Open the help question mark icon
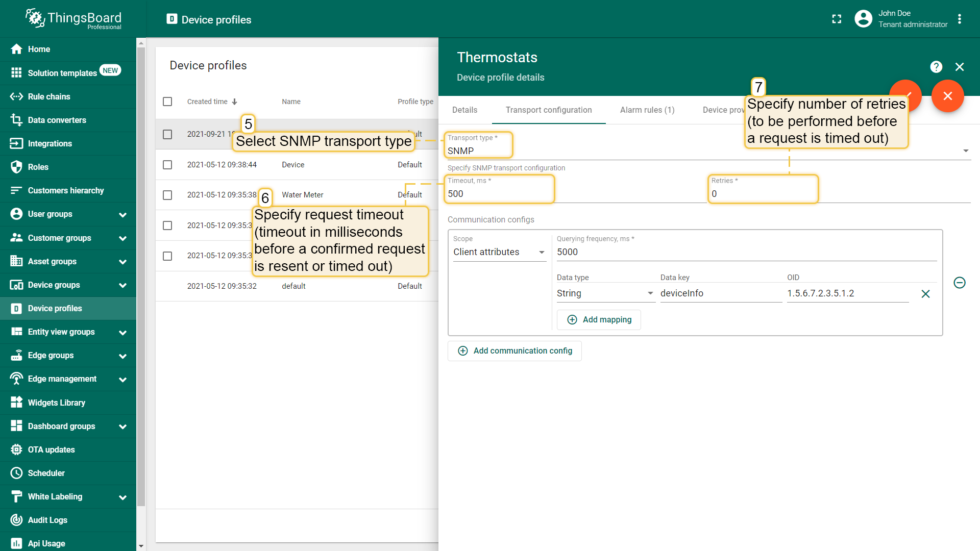The width and height of the screenshot is (980, 551). pyautogui.click(x=936, y=67)
